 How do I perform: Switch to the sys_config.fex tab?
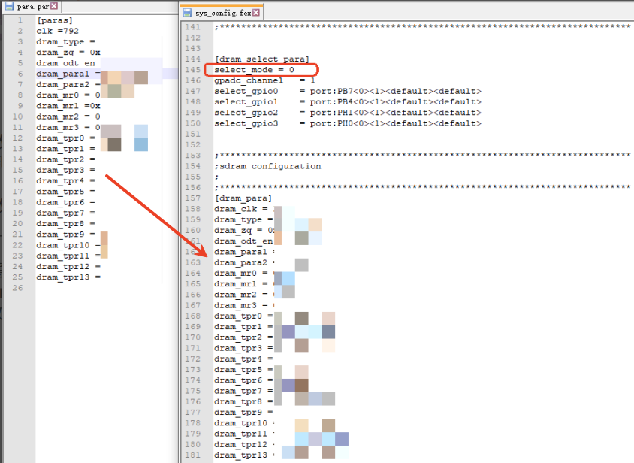point(218,13)
